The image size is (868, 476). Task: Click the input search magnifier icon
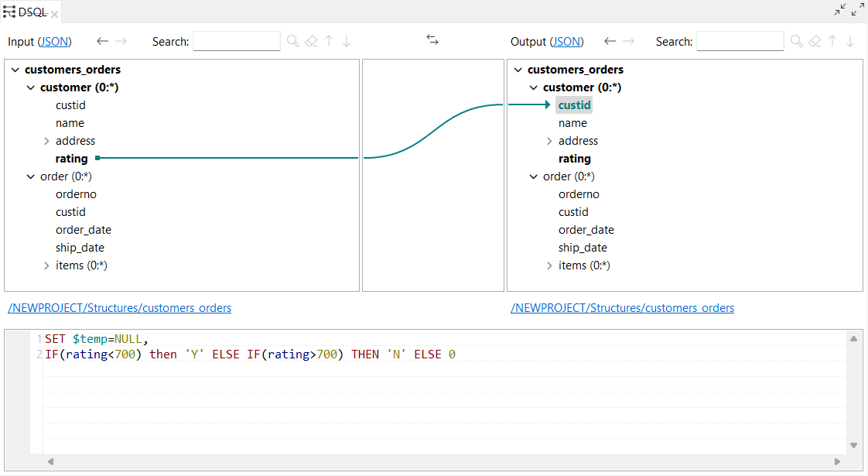pos(292,41)
